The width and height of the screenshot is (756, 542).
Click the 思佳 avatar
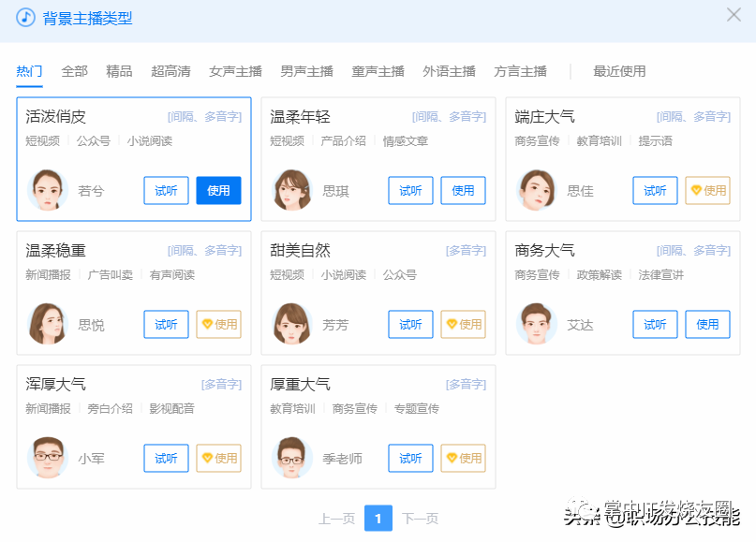click(x=536, y=190)
